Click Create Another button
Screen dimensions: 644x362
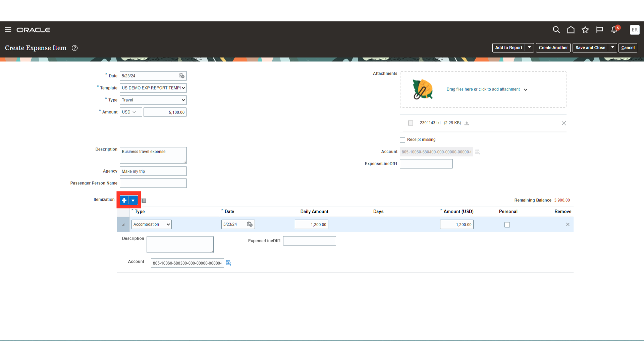[553, 48]
